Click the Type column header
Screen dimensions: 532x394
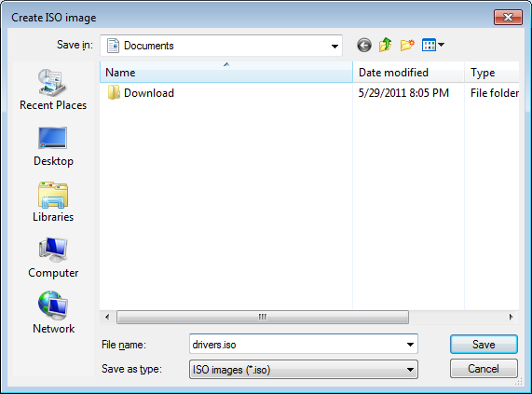click(492, 73)
